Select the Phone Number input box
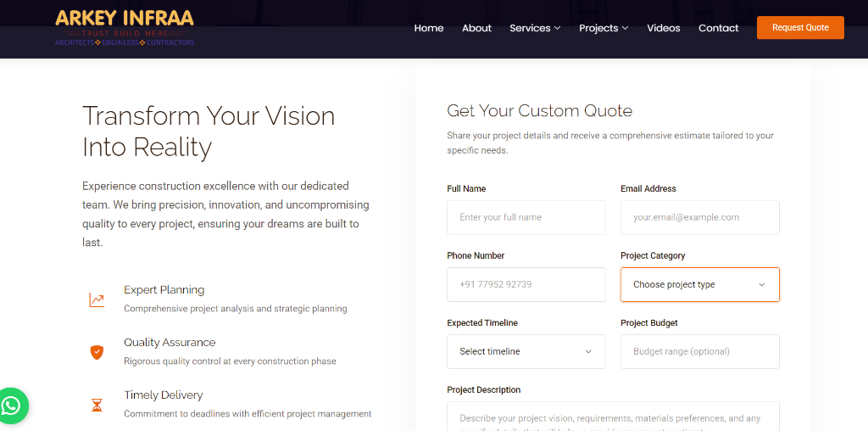The height and width of the screenshot is (431, 868). (x=526, y=285)
